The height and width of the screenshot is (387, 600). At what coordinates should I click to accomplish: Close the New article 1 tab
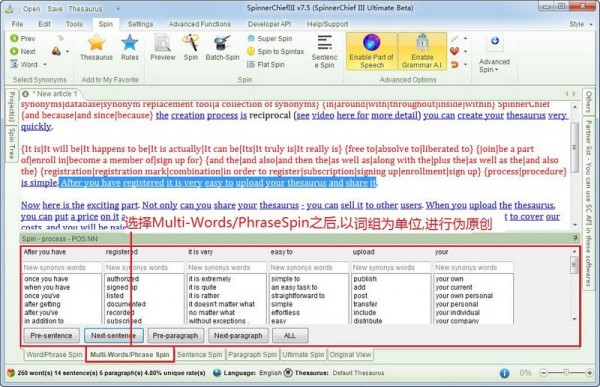click(25, 94)
